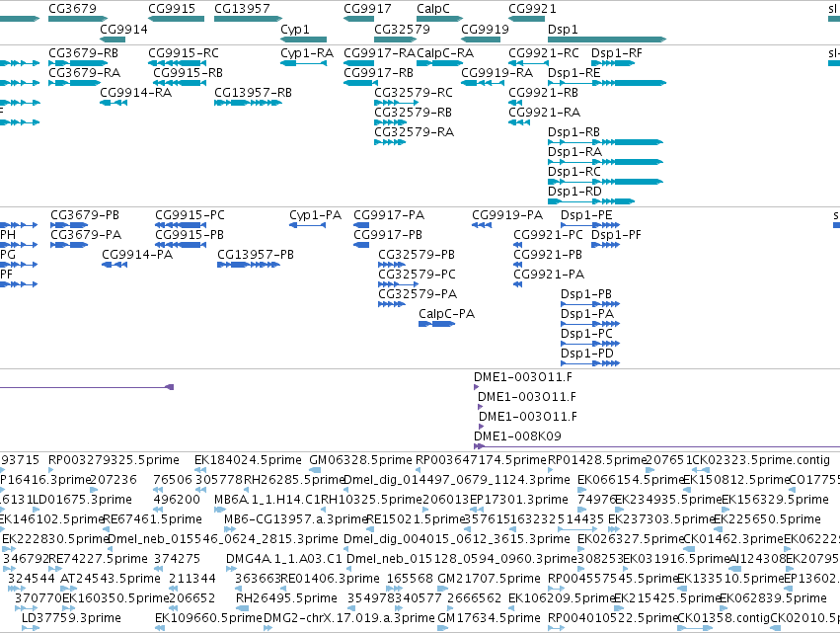840x633 pixels.
Task: Select transcript Dsp1-RB
Action: pyautogui.click(x=573, y=132)
